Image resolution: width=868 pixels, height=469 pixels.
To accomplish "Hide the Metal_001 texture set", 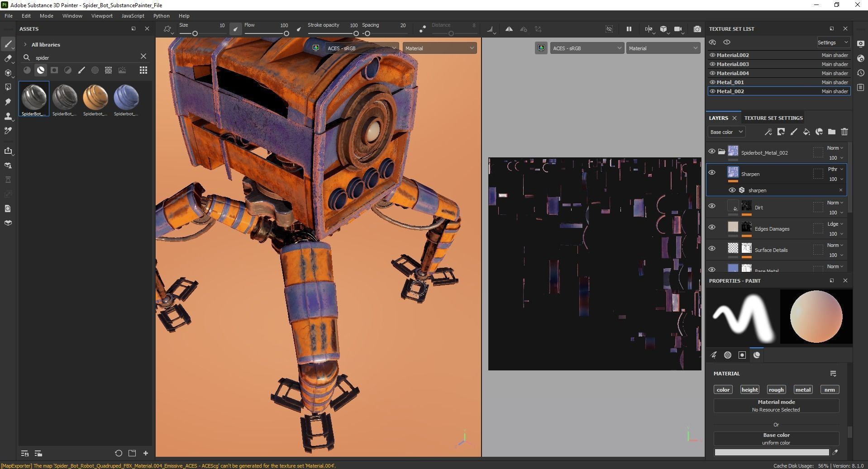I will 712,82.
